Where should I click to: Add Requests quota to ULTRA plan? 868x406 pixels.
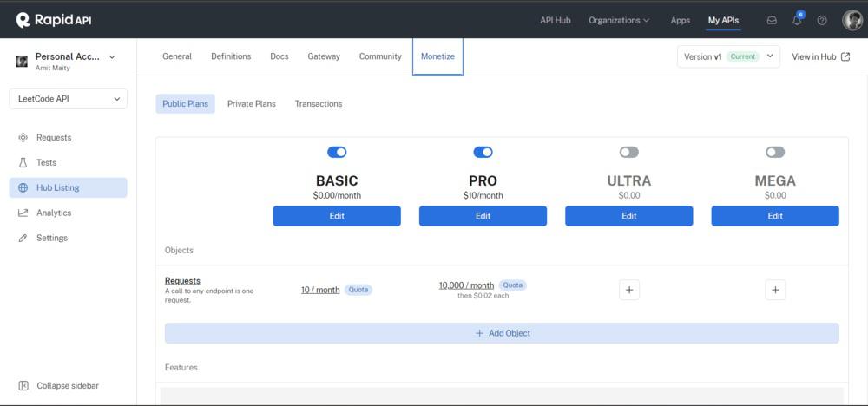click(x=628, y=290)
